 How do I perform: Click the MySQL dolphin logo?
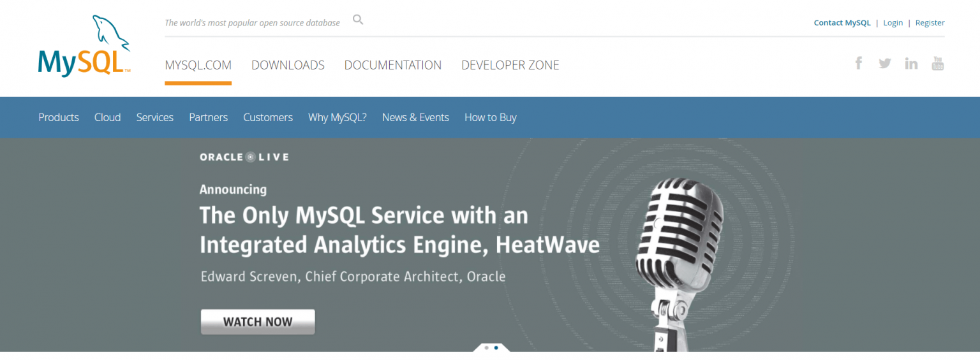[84, 46]
